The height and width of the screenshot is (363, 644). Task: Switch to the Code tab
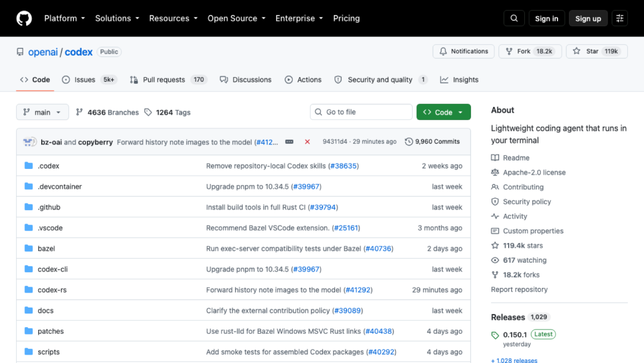35,80
